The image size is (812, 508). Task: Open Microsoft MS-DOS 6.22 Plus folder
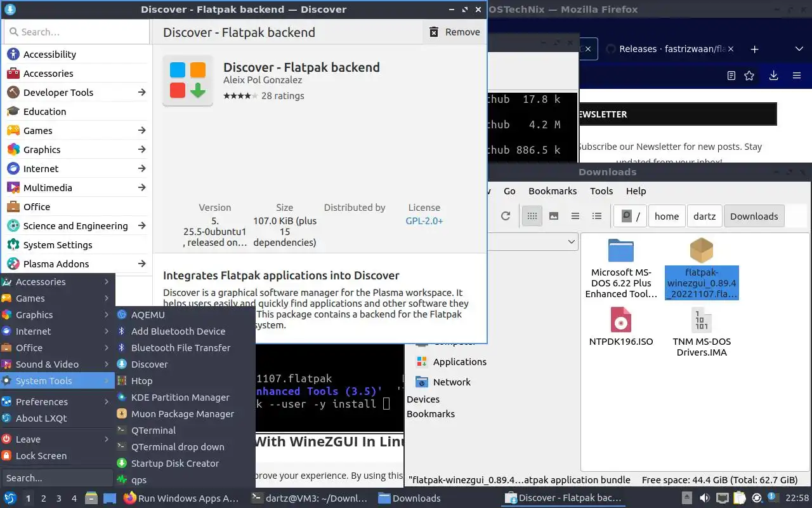(x=621, y=269)
